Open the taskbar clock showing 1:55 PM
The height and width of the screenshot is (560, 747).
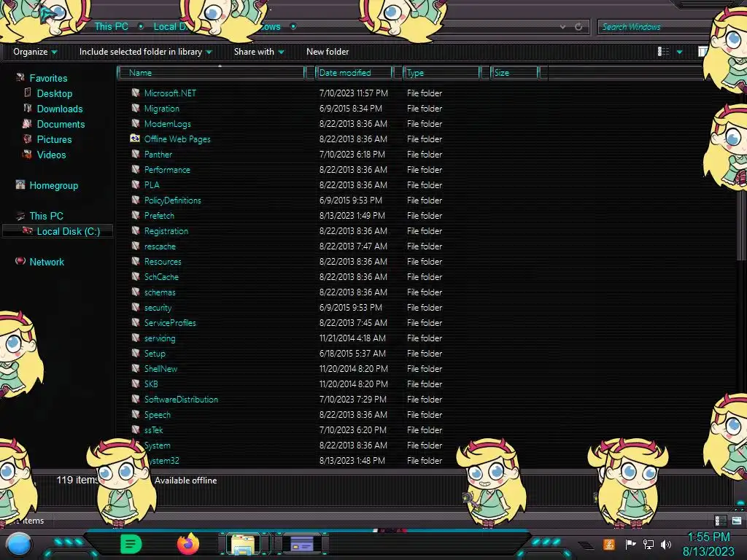point(708,544)
